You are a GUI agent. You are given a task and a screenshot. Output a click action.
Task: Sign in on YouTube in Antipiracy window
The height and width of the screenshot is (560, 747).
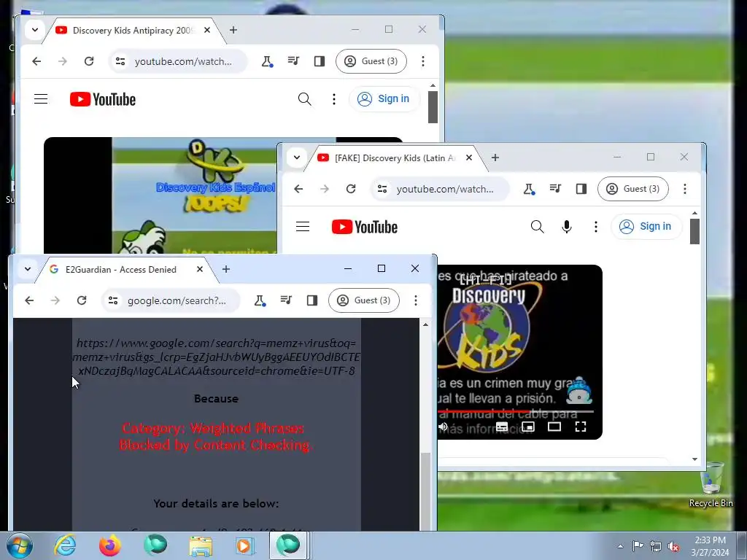384,99
